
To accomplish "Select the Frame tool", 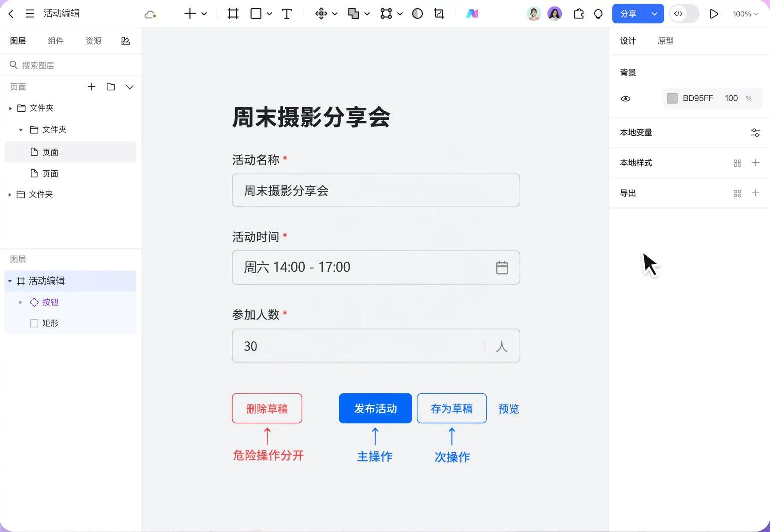I will (233, 14).
